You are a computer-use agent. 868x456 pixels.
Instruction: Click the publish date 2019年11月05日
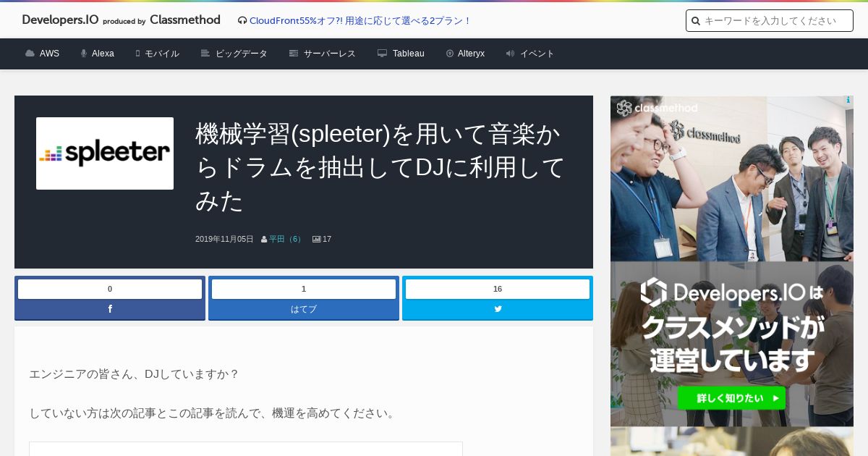tap(224, 239)
